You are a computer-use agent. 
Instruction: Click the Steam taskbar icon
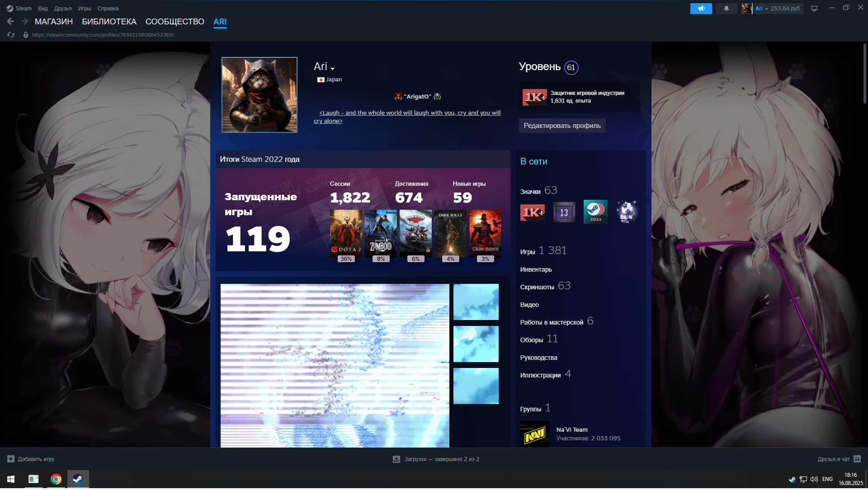pyautogui.click(x=78, y=479)
